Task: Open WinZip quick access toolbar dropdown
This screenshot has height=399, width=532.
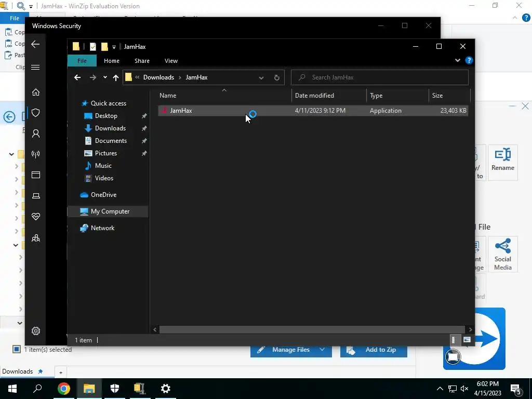Action: (x=31, y=6)
